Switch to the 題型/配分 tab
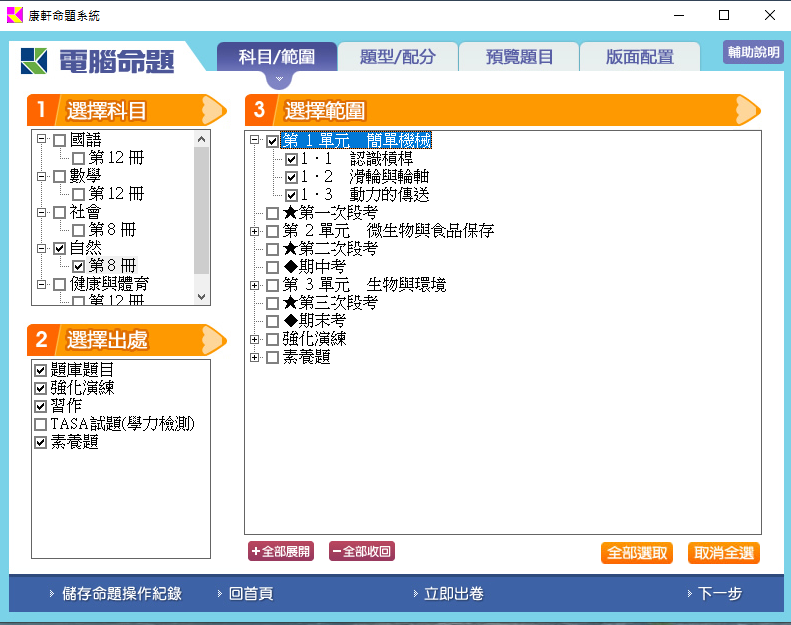Image resolution: width=791 pixels, height=625 pixels. pos(398,56)
